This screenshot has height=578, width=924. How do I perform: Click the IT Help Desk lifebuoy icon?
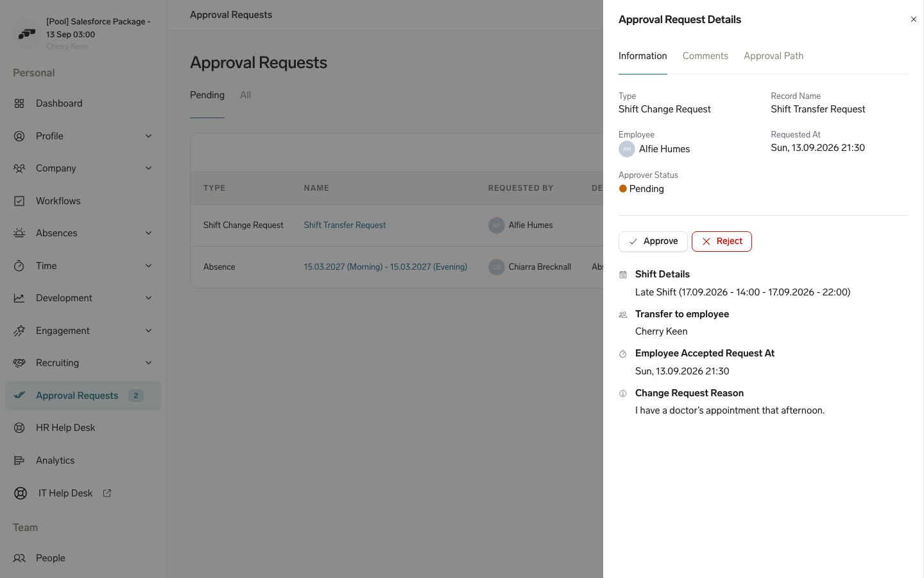click(21, 493)
